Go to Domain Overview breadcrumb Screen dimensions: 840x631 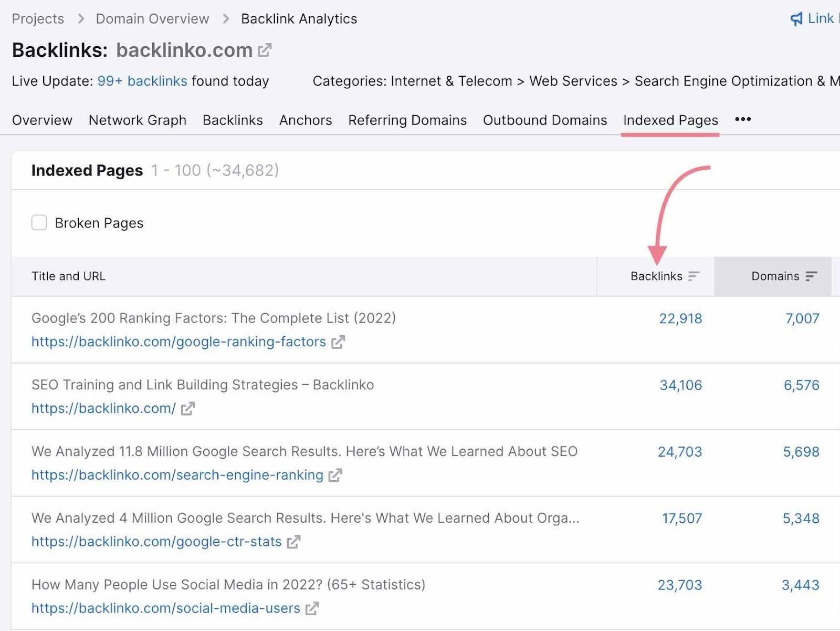click(152, 19)
